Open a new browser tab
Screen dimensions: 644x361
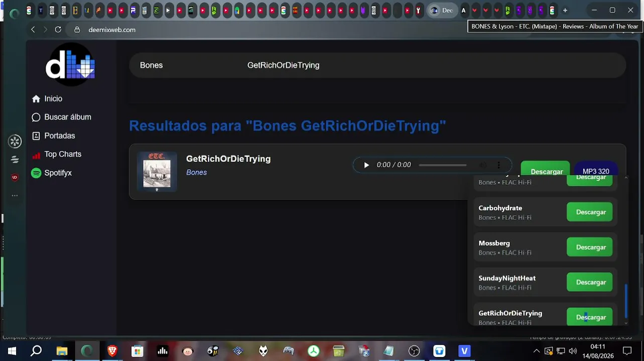tap(565, 10)
